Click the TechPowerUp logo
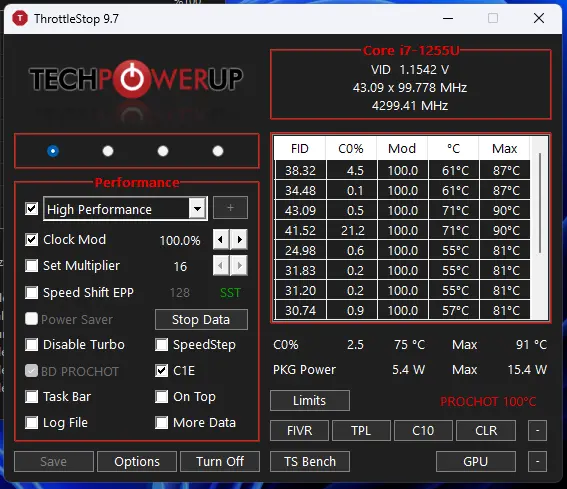Image resolution: width=567 pixels, height=489 pixels. coord(136,78)
